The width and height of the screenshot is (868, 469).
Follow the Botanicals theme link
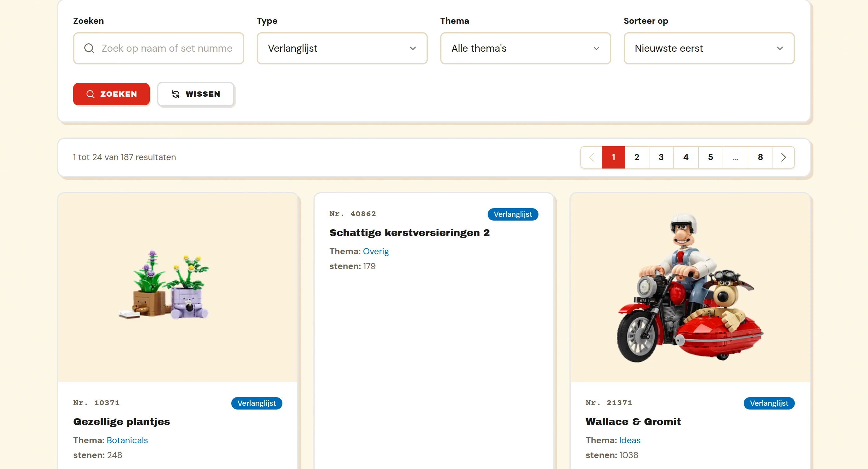[x=127, y=441]
